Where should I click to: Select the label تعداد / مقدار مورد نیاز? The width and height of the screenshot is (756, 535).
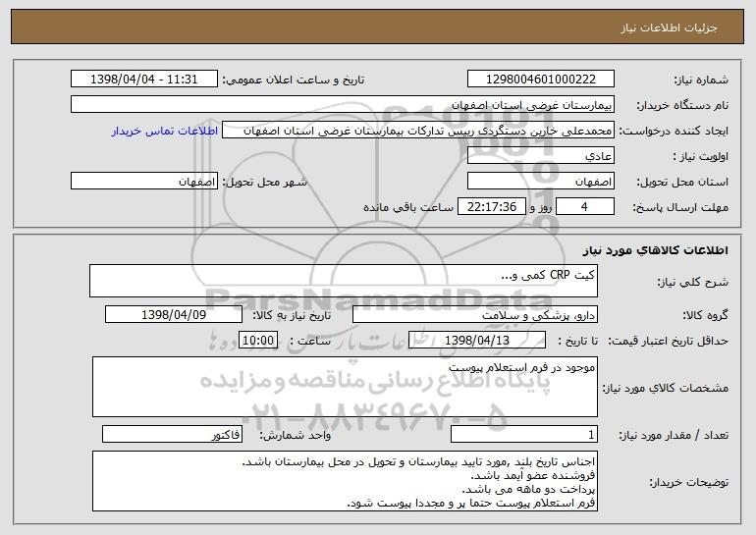[x=674, y=435]
